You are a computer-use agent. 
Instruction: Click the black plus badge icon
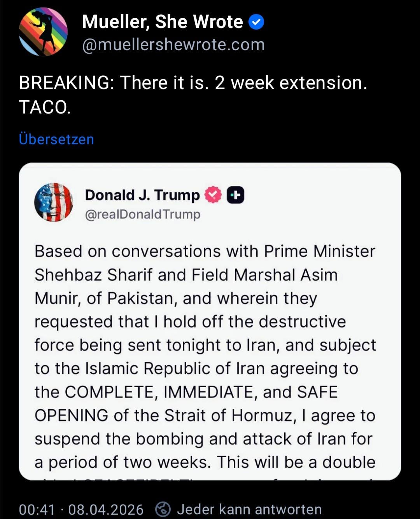(x=235, y=195)
